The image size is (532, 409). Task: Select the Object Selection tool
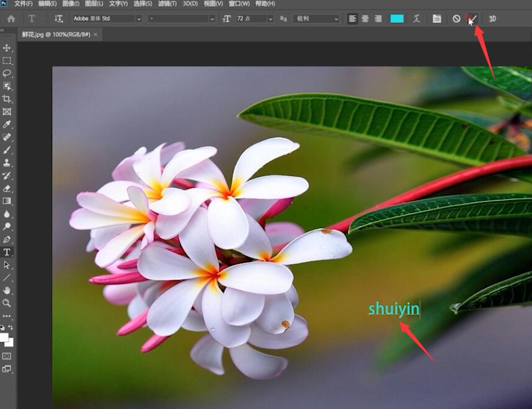tap(7, 86)
